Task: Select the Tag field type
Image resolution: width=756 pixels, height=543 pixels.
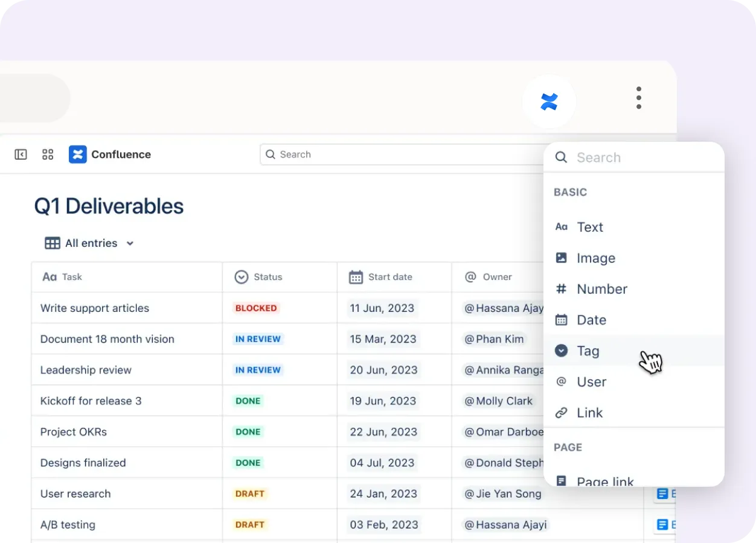Action: (634, 351)
